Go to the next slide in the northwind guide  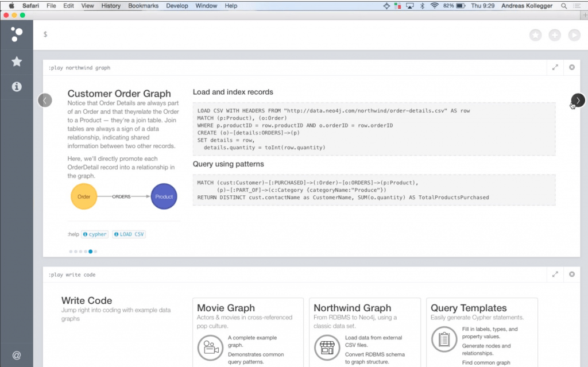click(x=578, y=100)
